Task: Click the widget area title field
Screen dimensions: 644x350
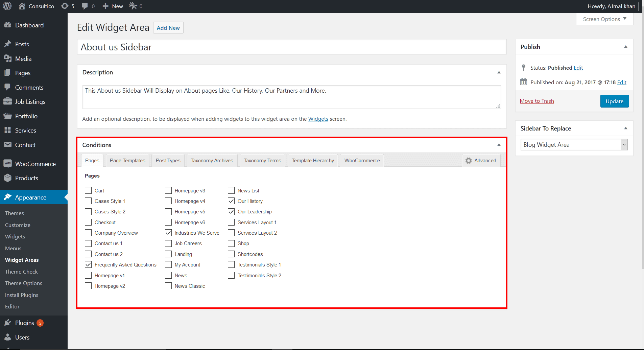Action: [x=291, y=47]
